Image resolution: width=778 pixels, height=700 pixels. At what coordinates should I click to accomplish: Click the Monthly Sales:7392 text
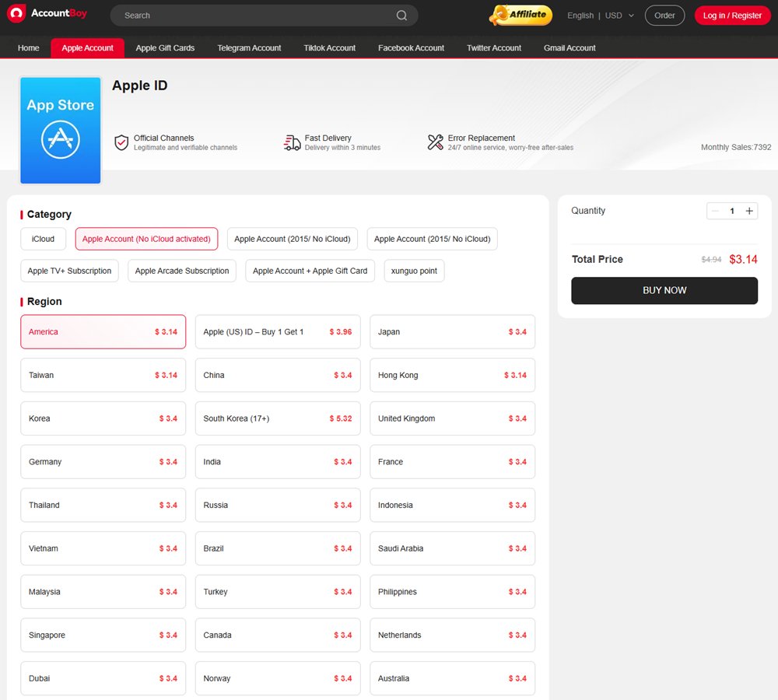736,147
